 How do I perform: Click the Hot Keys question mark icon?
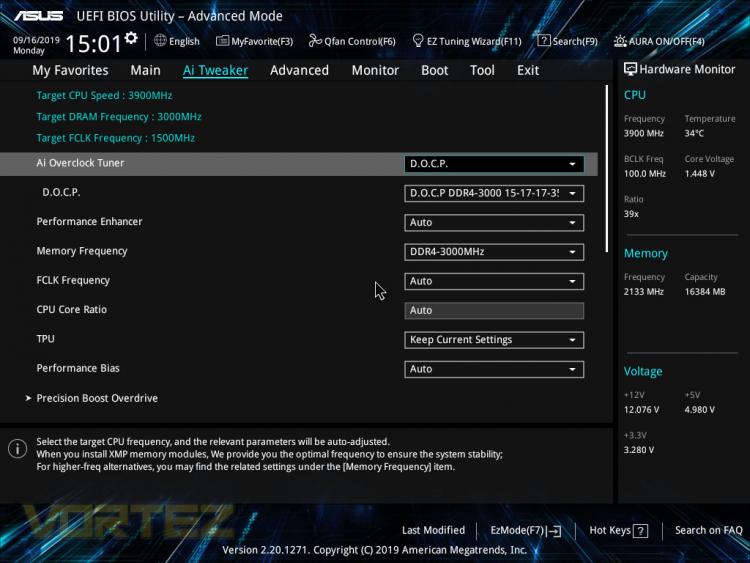[640, 531]
